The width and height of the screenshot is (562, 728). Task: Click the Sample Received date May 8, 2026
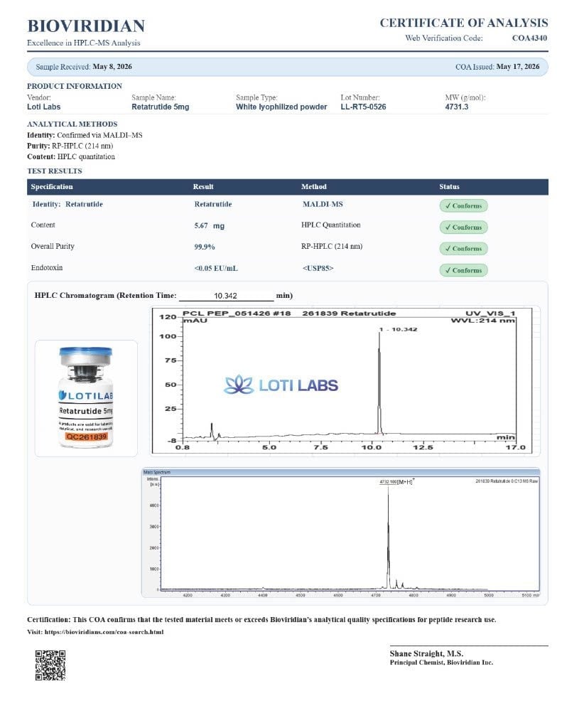click(112, 66)
